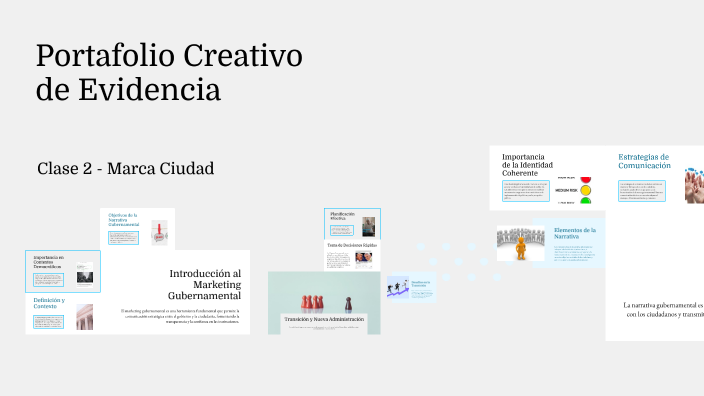704x396 pixels.
Task: Click the marketing gubernamental description paragraph
Action: click(180, 316)
